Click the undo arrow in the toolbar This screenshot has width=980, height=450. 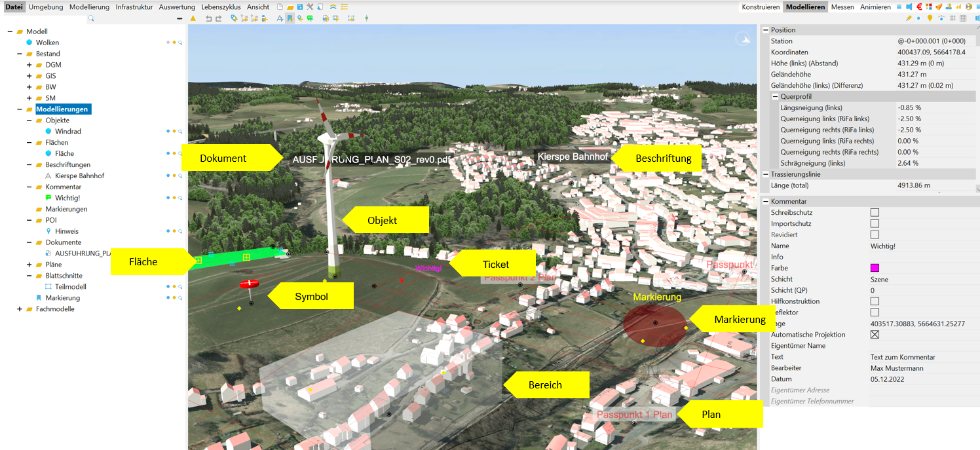click(x=208, y=18)
